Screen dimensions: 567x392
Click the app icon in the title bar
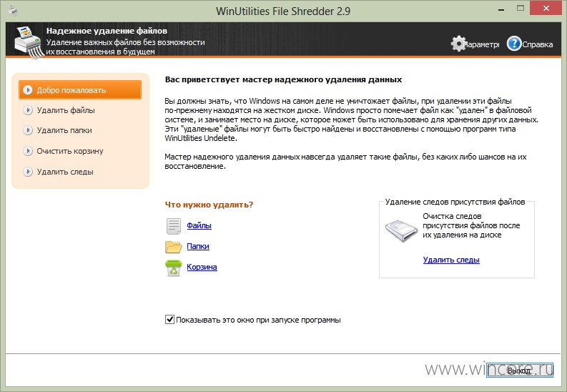(x=13, y=11)
